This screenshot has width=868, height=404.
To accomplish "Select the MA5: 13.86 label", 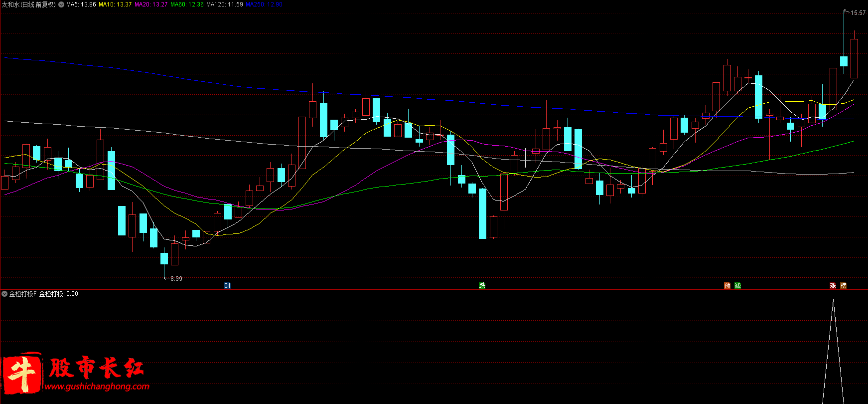I will point(81,4).
